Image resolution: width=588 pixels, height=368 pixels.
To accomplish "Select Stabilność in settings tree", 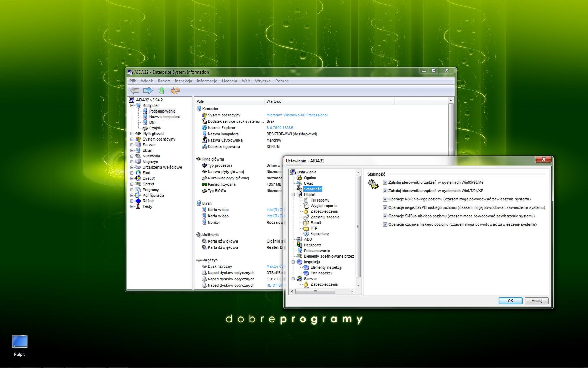I will click(x=313, y=189).
